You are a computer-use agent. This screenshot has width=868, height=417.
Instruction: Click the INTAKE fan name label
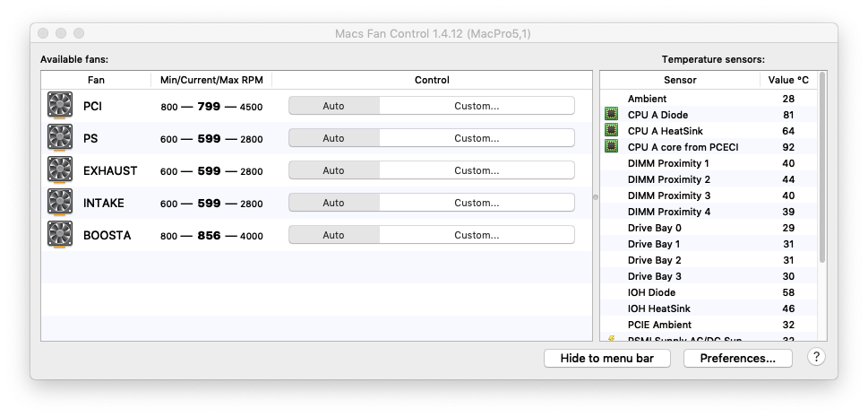coord(104,203)
